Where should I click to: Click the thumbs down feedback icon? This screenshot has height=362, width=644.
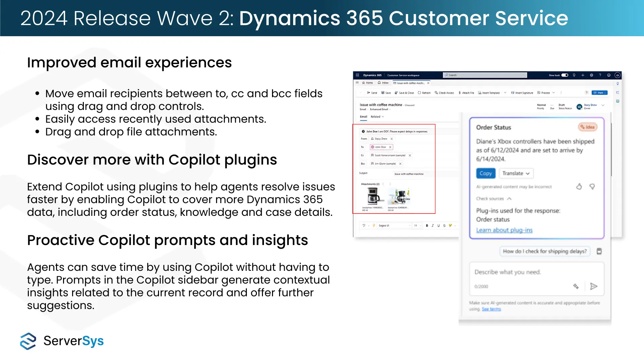point(592,187)
